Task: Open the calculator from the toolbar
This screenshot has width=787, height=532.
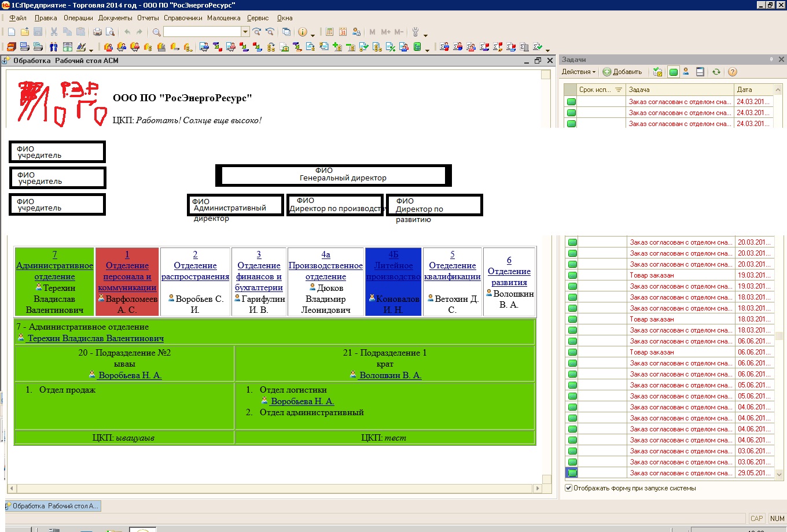Action: point(329,32)
